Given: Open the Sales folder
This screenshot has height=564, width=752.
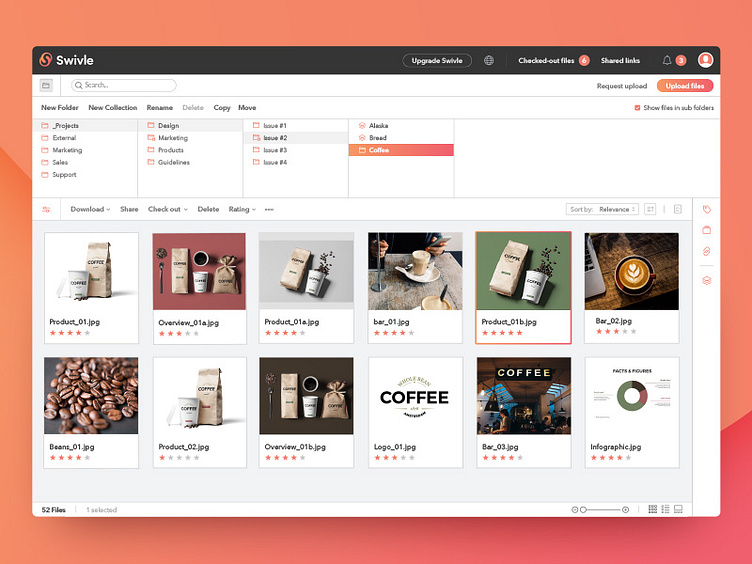Looking at the screenshot, I should coord(85,162).
